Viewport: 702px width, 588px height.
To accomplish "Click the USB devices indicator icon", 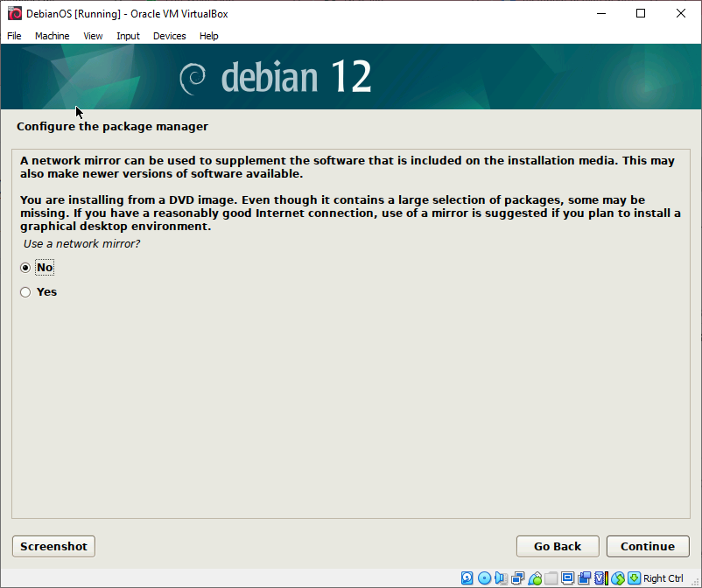I will 535,578.
